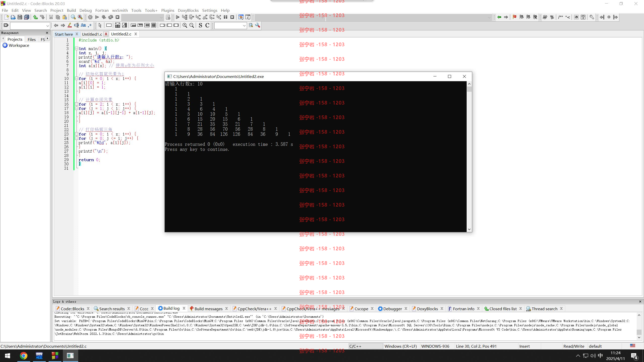Zoom out the editor view
The width and height of the screenshot is (644, 362).
(x=192, y=25)
